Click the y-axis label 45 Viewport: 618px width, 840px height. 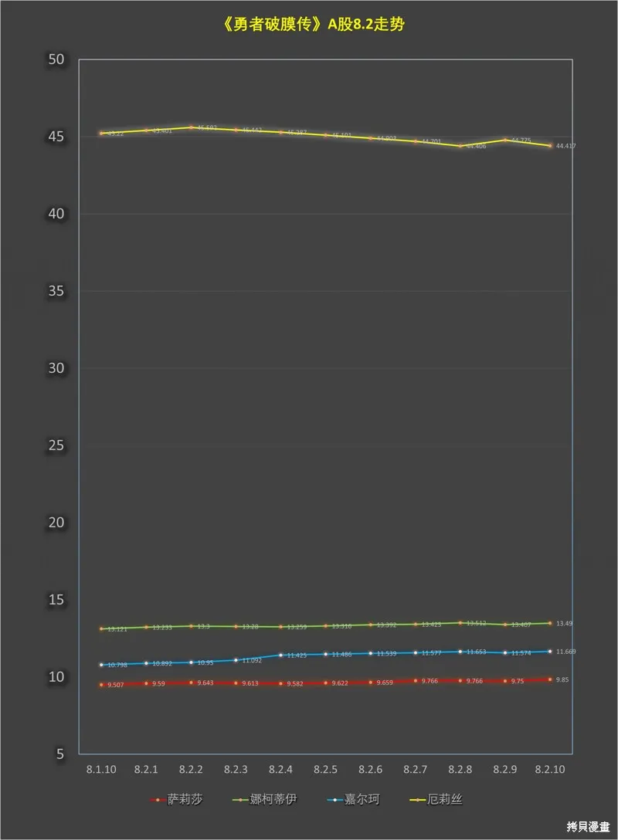[56, 137]
